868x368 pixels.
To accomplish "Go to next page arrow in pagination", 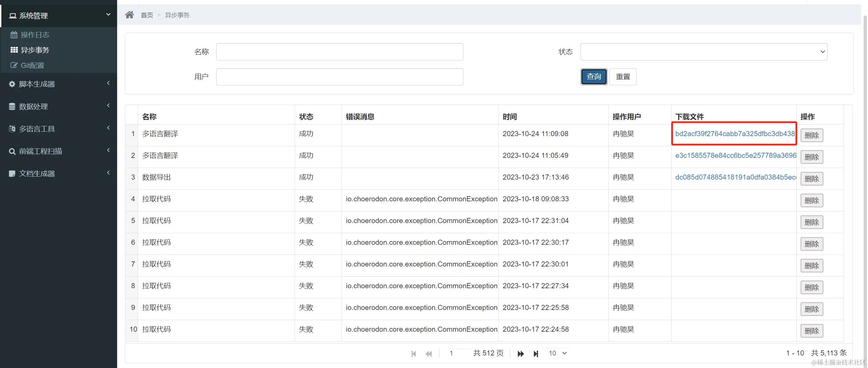I will (520, 354).
